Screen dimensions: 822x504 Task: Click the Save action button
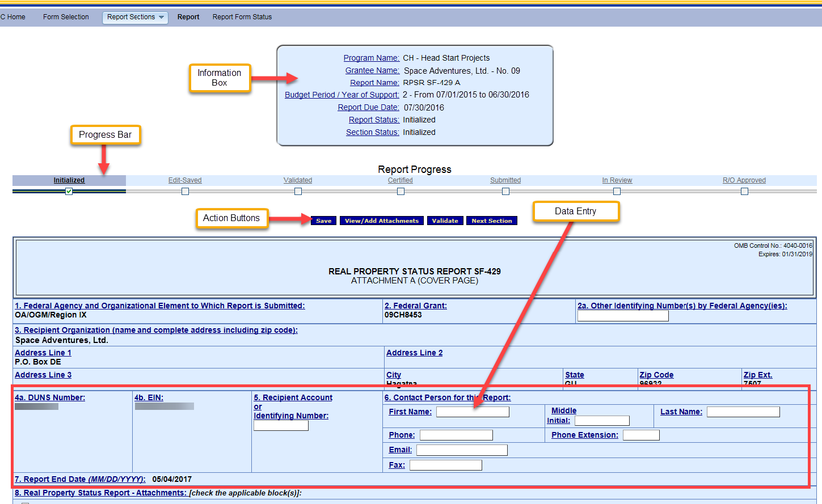[x=324, y=221]
